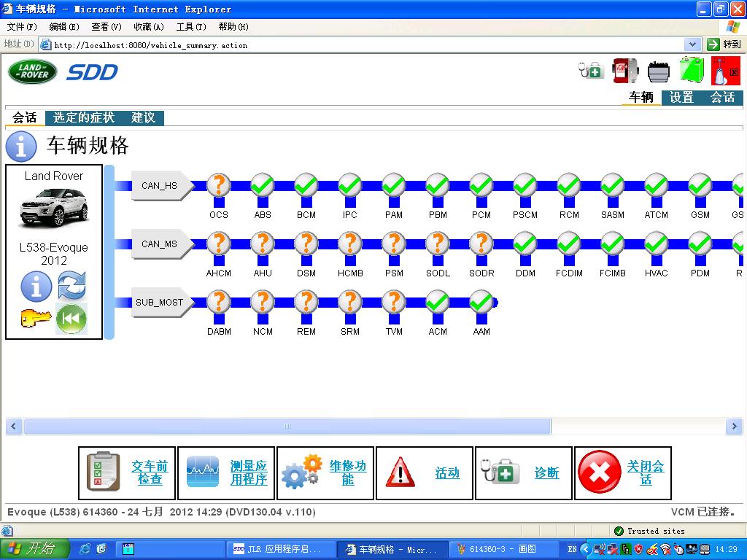This screenshot has height=560, width=747.
Task: Click the Evoque vehicle thumbnail image
Action: pos(54,208)
